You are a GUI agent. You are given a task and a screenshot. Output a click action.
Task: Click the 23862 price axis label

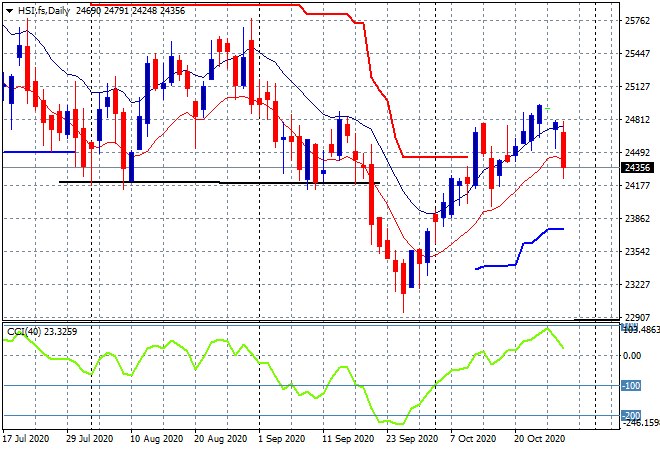point(637,218)
